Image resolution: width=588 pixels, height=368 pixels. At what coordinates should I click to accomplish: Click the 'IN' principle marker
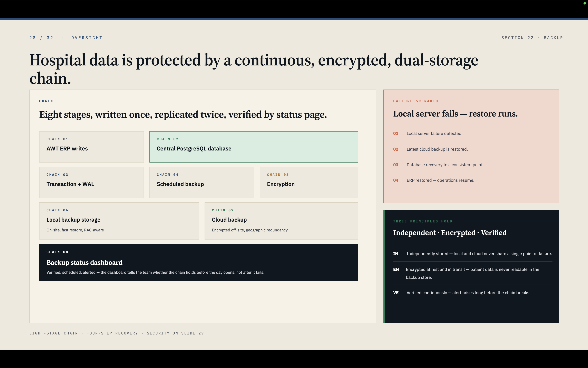[x=395, y=254]
